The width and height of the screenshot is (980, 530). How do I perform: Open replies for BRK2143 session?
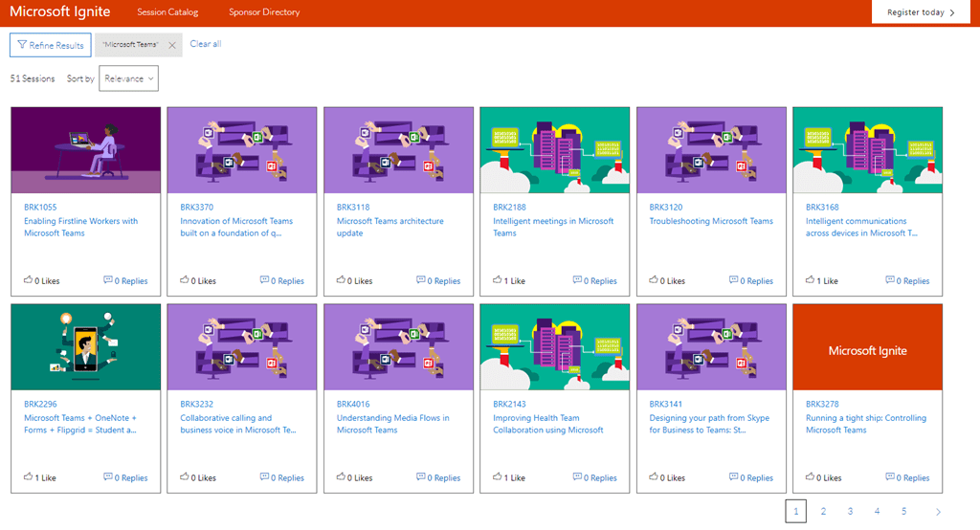click(594, 477)
